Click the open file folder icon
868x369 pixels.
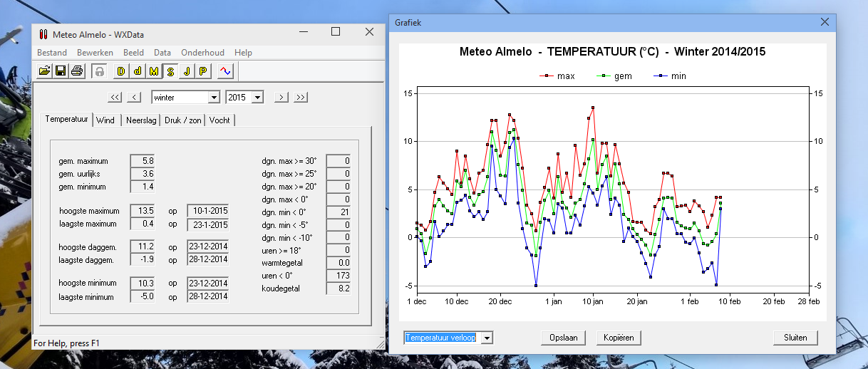pyautogui.click(x=44, y=71)
